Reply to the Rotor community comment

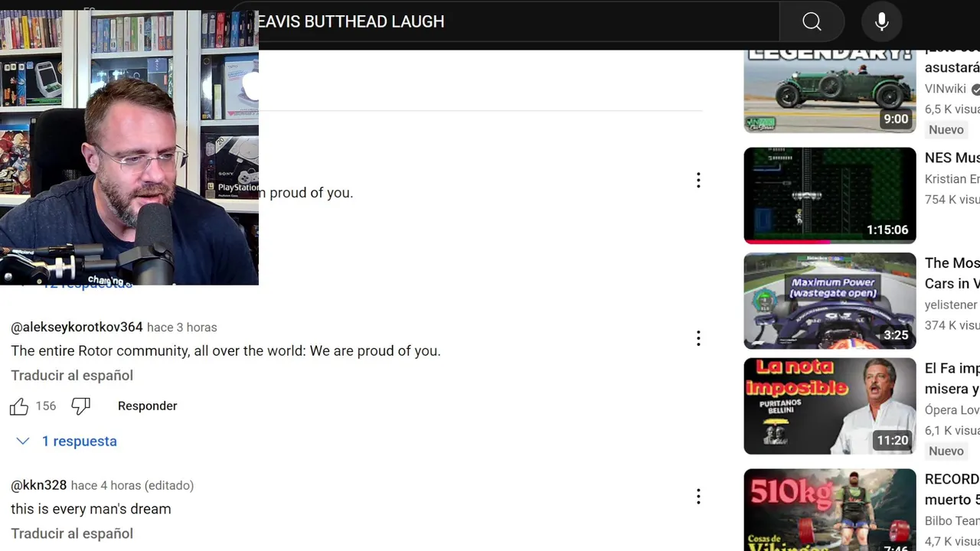[148, 406]
